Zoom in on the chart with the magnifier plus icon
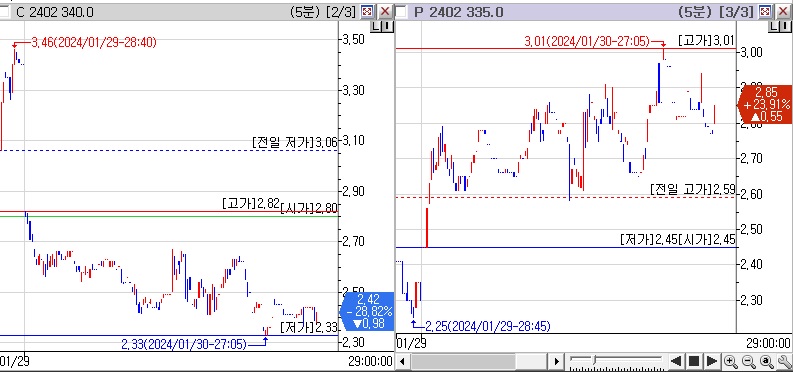This screenshot has width=793, height=372. coord(730,361)
